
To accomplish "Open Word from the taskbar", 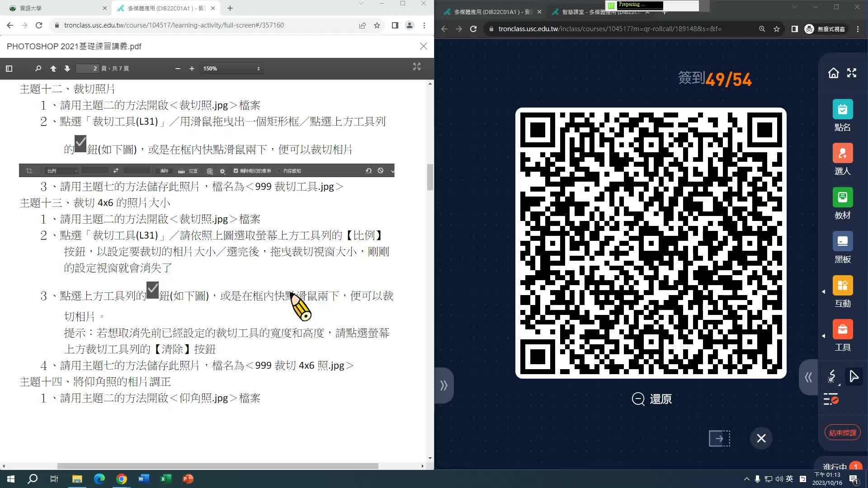I will click(144, 479).
